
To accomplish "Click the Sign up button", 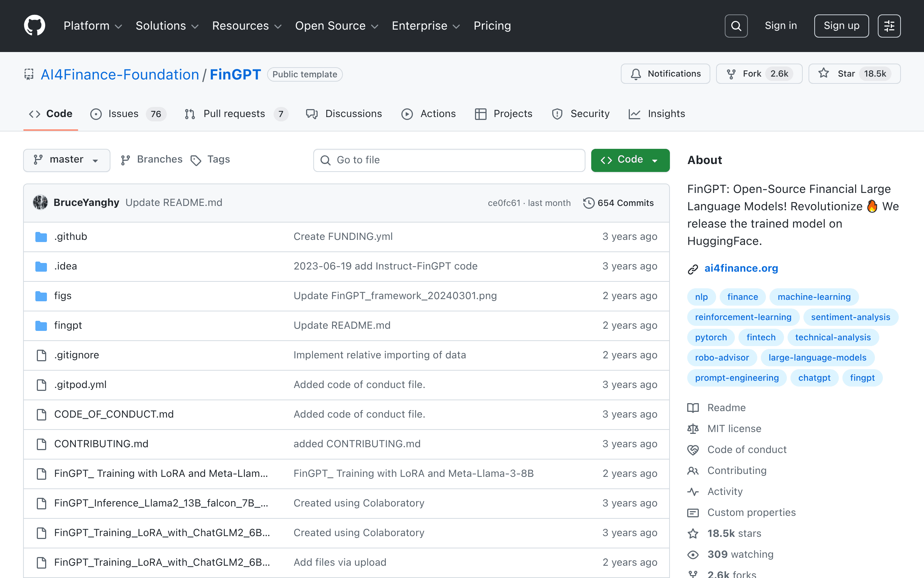I will click(841, 26).
